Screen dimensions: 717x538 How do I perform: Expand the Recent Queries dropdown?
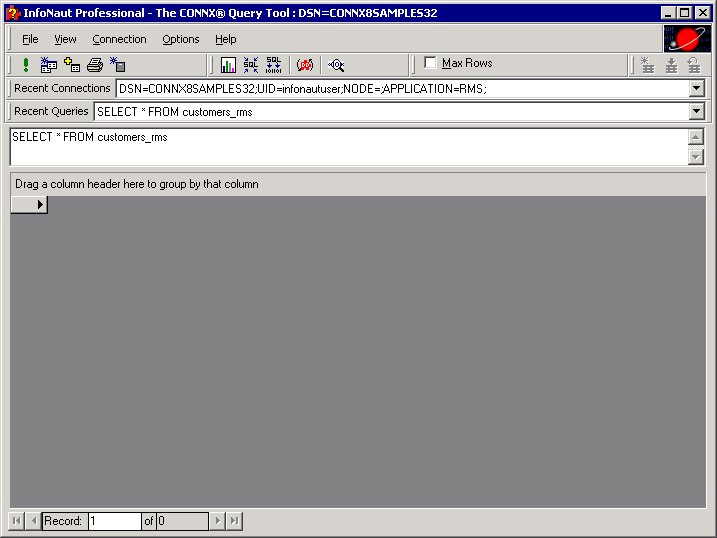click(x=696, y=111)
